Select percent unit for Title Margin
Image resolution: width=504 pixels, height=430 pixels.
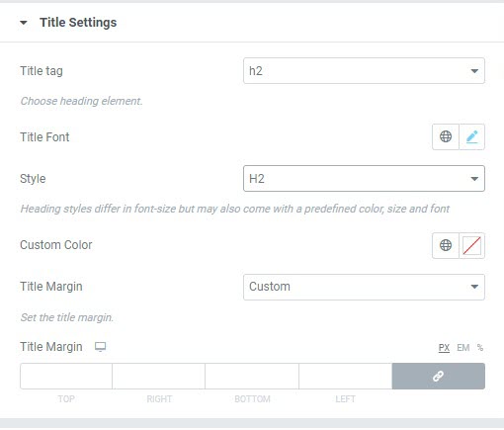pos(480,348)
